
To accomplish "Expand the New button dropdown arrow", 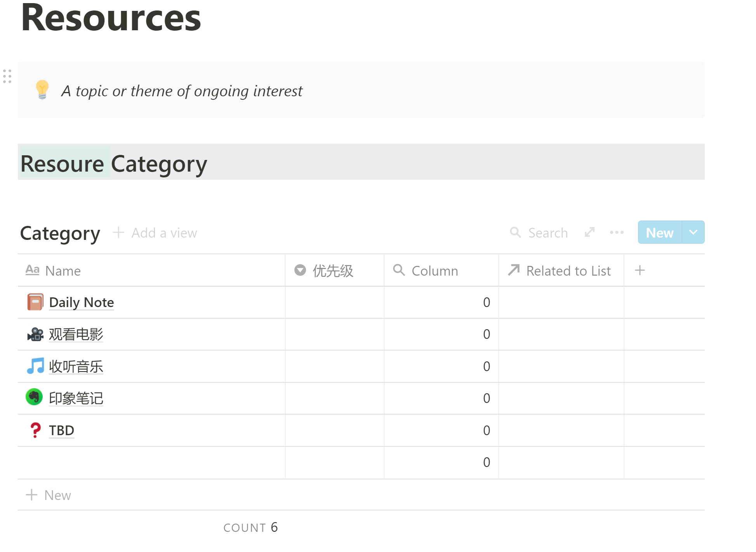I will tap(693, 232).
